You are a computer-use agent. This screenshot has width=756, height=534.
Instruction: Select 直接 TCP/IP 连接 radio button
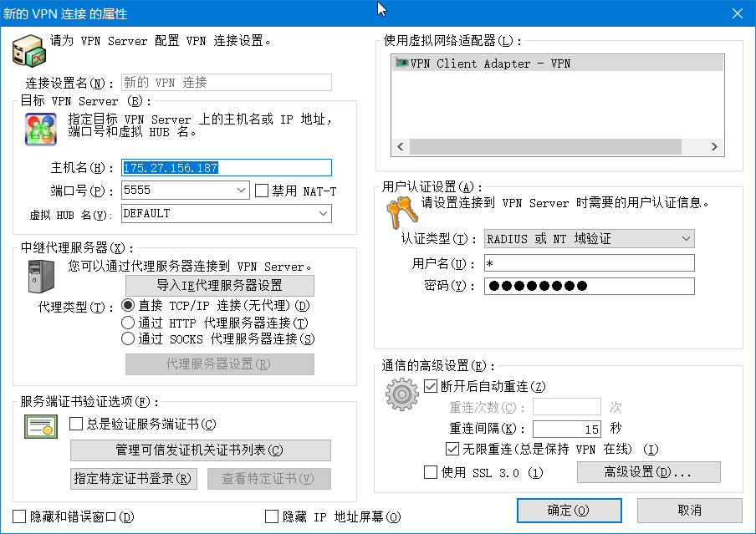(128, 305)
